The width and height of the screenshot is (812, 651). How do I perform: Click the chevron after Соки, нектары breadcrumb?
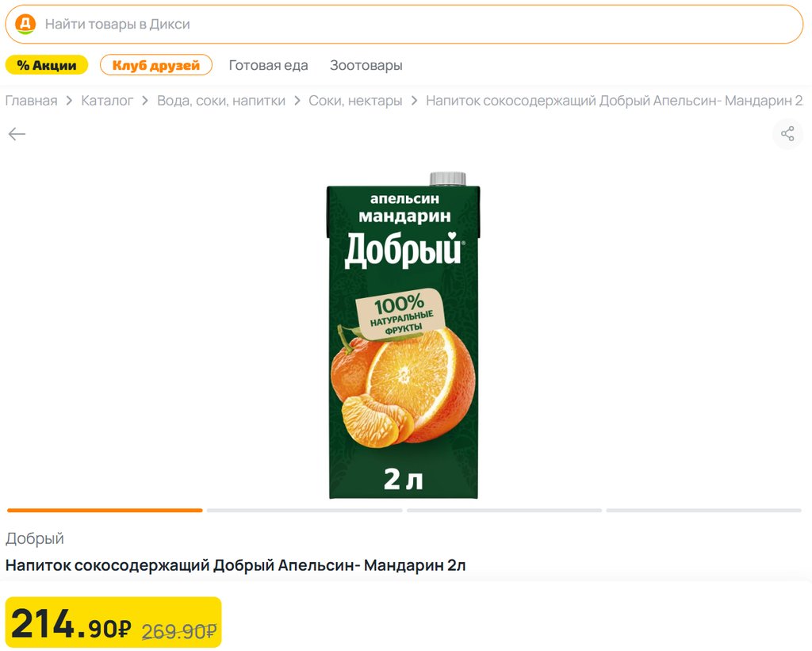coord(414,101)
